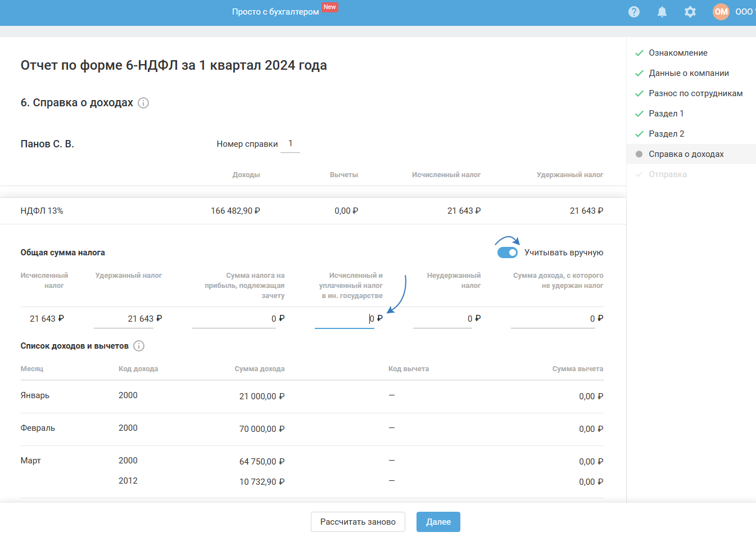Screen dimensions: 756x541
Task: Open the settings gear icon
Action: pyautogui.click(x=690, y=12)
